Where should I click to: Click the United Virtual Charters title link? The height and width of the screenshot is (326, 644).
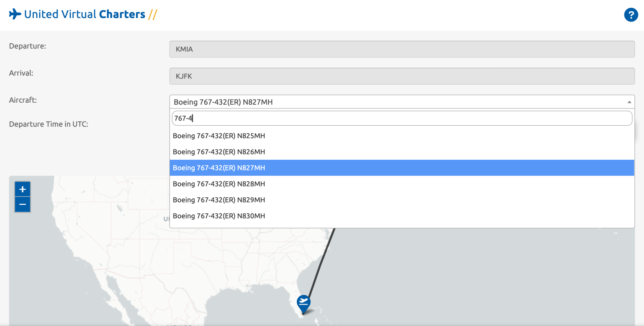pyautogui.click(x=85, y=14)
